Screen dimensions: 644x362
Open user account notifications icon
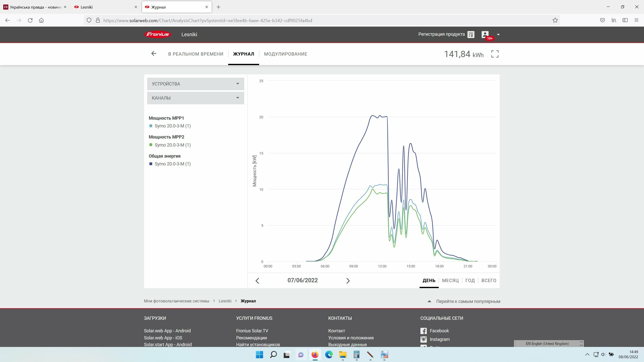click(485, 34)
